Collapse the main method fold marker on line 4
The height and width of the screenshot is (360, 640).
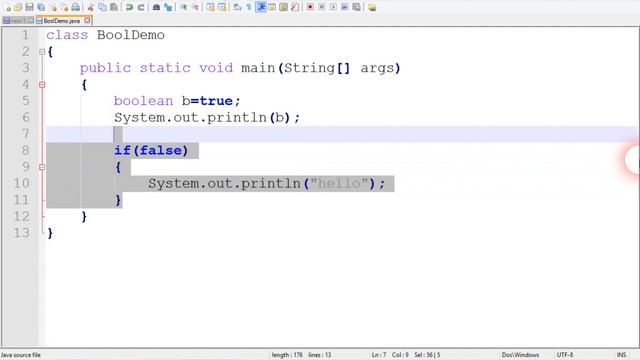coord(42,85)
